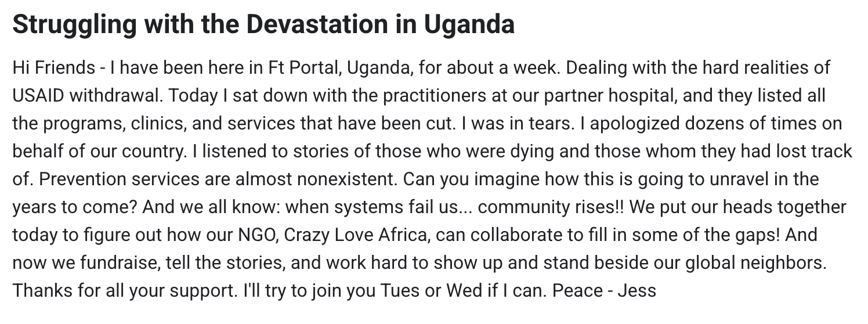Click the word "Thanks" in the last line
Screen dimensions: 868x324
pyautogui.click(x=43, y=290)
